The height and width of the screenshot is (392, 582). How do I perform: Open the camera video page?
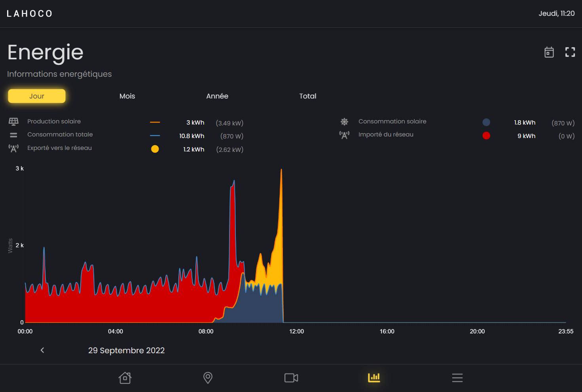[x=291, y=378]
